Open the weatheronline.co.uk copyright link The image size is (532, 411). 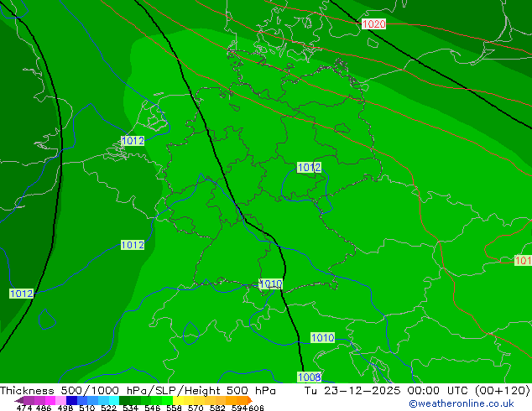[x=462, y=403]
